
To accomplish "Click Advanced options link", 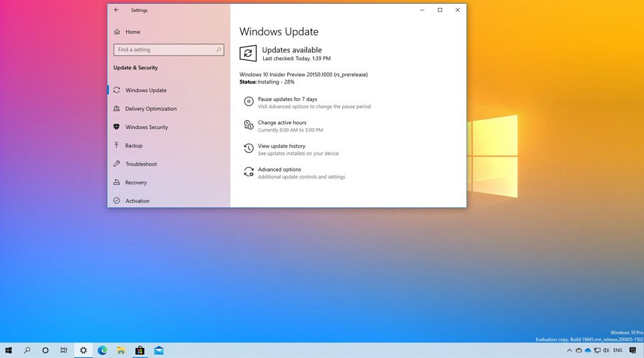I will (279, 170).
